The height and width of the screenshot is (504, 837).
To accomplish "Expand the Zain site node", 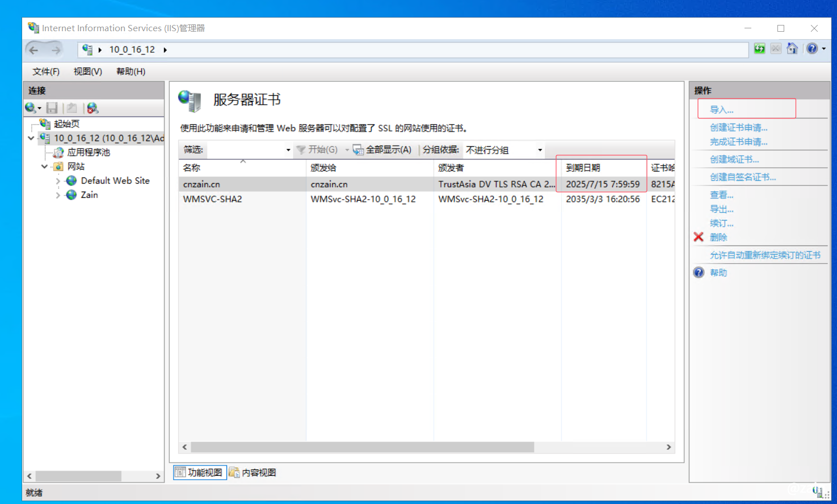I will (58, 195).
